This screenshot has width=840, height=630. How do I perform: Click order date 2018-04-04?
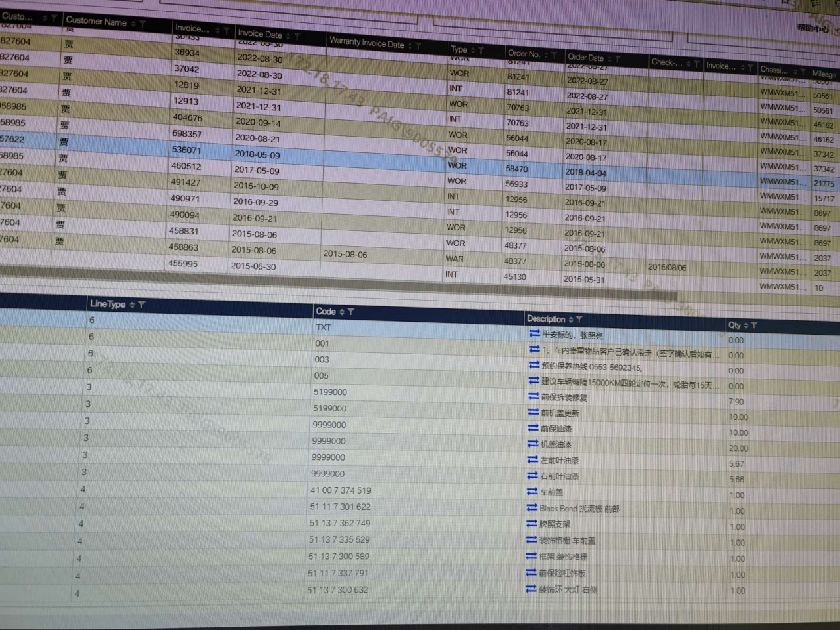pos(586,173)
